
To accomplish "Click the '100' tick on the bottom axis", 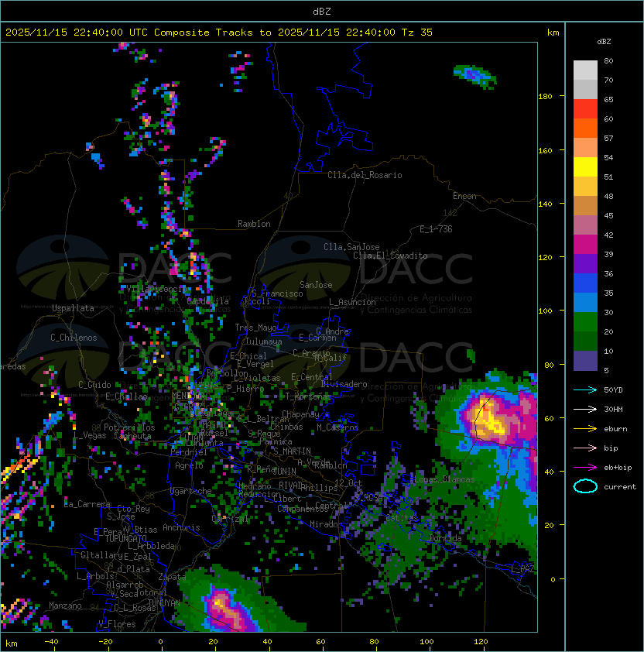I will (427, 641).
